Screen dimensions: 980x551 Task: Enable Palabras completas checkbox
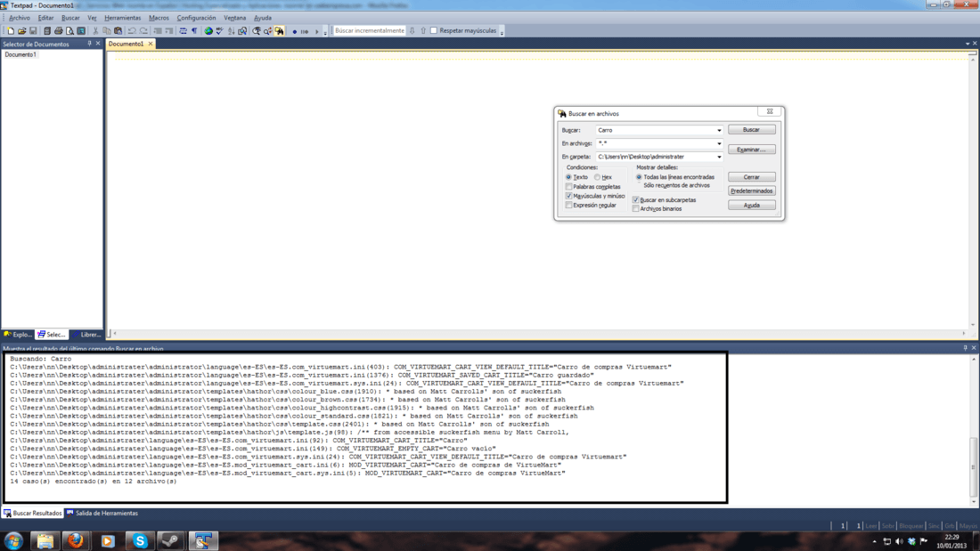click(x=568, y=187)
